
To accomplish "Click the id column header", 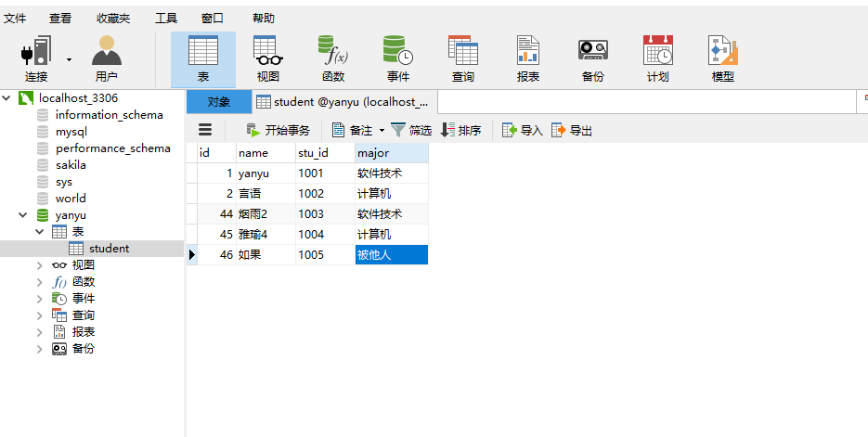I will [x=216, y=153].
